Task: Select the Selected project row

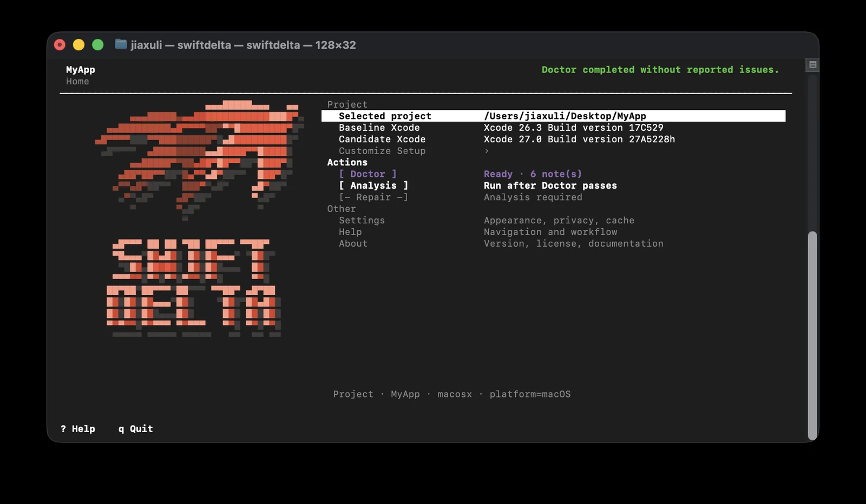Action: click(553, 116)
